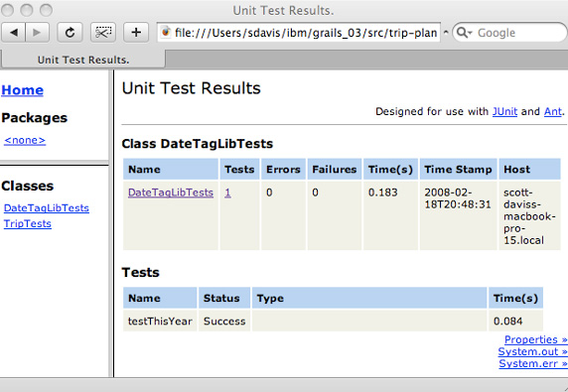Click the scissors web clip icon

103,33
